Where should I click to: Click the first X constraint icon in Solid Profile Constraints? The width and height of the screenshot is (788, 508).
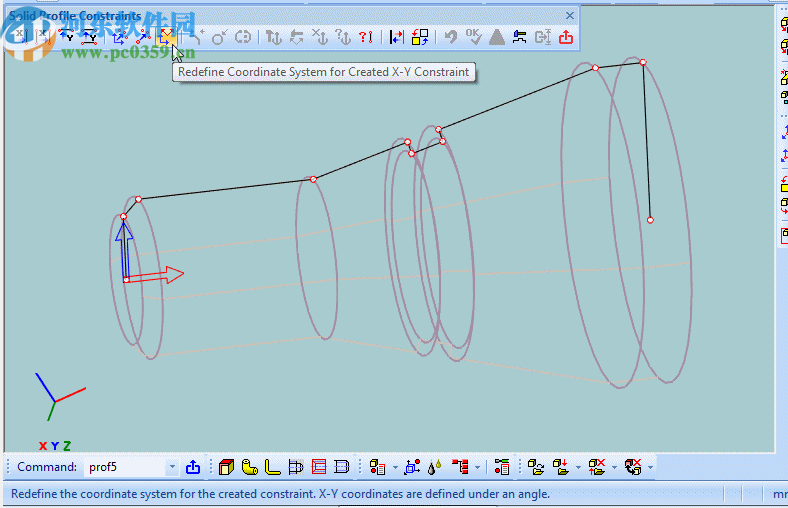click(21, 37)
